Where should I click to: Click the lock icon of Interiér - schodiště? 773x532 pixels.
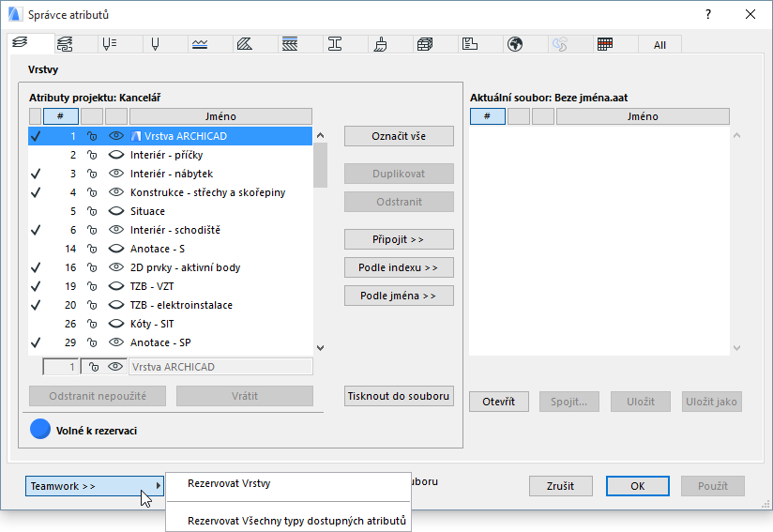(92, 230)
